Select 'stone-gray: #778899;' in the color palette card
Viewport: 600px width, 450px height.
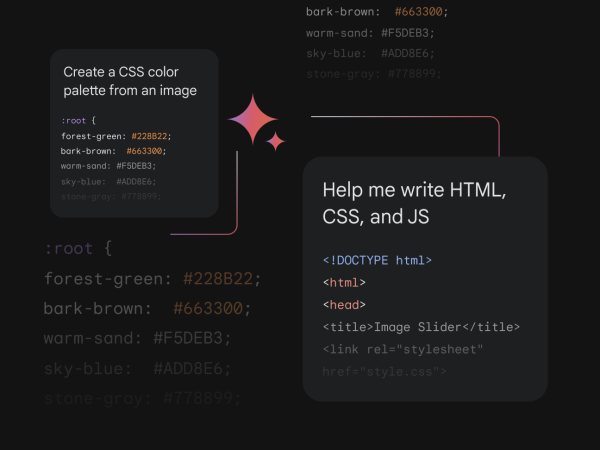click(111, 197)
